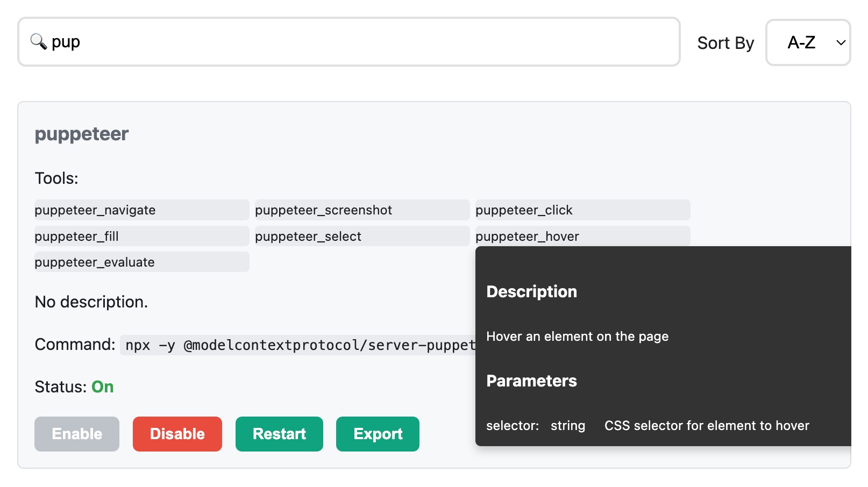
Task: Select the puppeteer_click tool chip
Action: (x=583, y=210)
